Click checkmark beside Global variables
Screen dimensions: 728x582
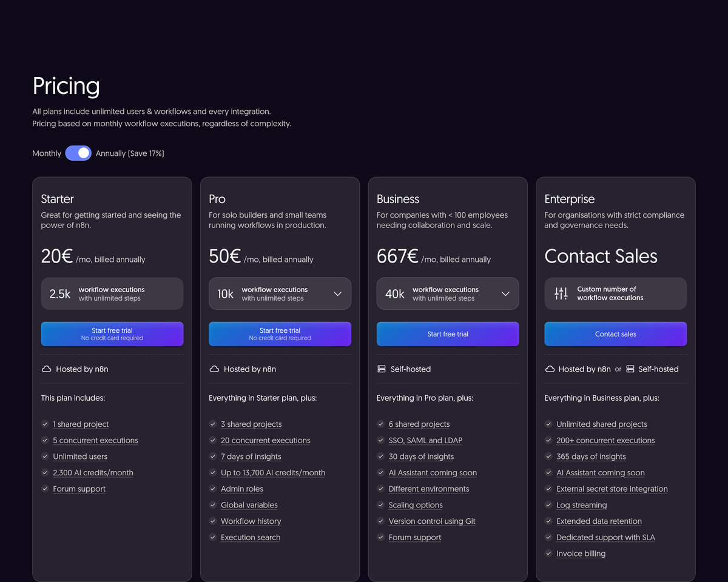[213, 505]
